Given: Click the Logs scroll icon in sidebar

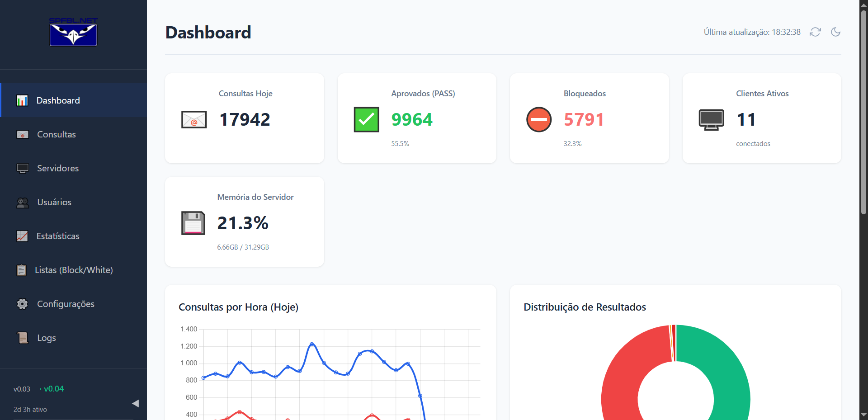Looking at the screenshot, I should [x=23, y=338].
